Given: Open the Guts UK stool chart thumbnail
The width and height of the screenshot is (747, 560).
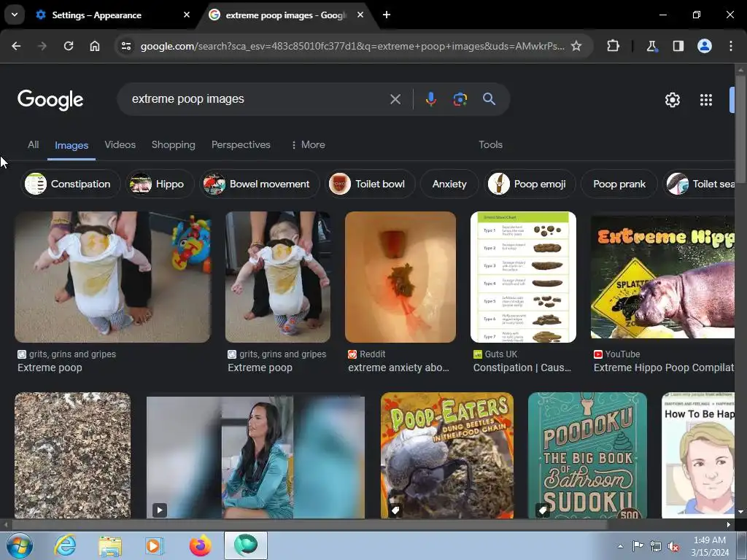Looking at the screenshot, I should point(523,277).
